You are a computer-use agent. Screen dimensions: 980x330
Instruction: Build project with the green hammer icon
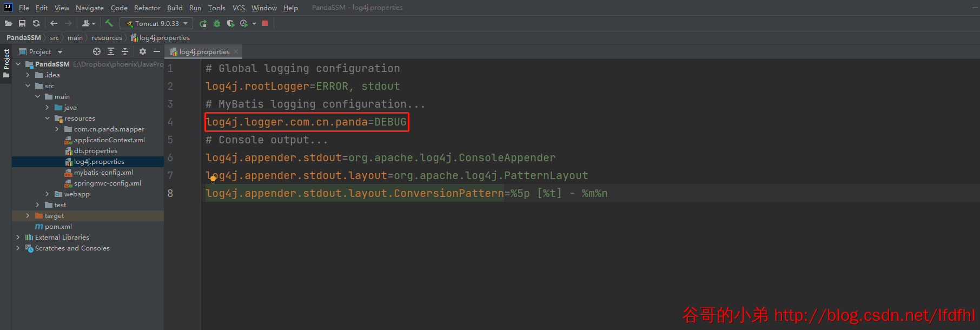tap(109, 23)
